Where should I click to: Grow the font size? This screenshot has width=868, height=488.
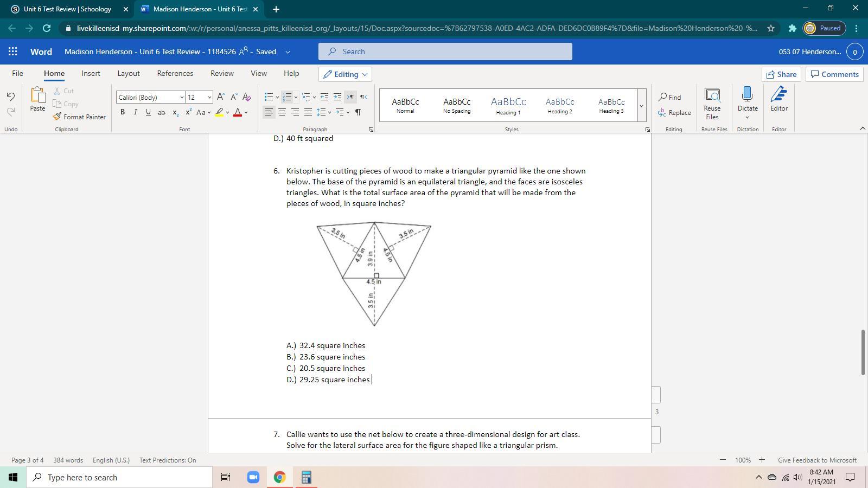tap(221, 97)
